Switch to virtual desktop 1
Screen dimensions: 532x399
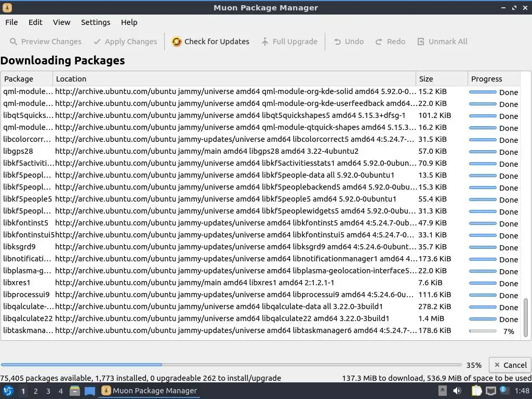[23, 391]
